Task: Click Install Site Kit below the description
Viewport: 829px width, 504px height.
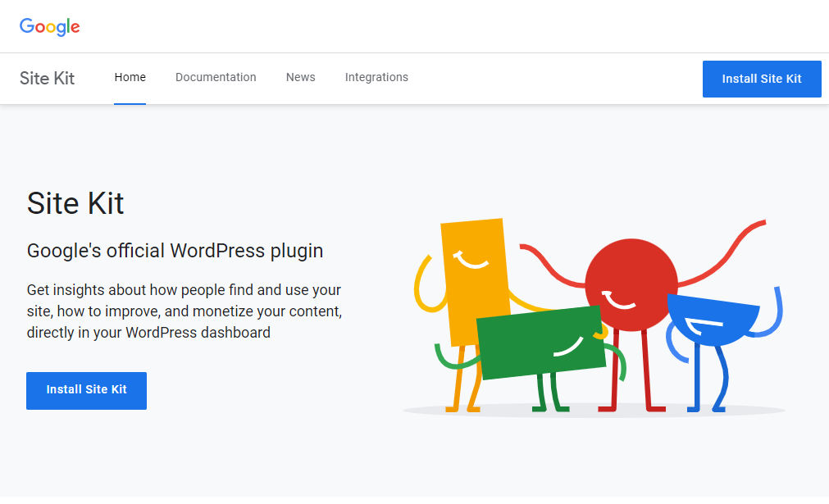Action: pyautogui.click(x=87, y=390)
